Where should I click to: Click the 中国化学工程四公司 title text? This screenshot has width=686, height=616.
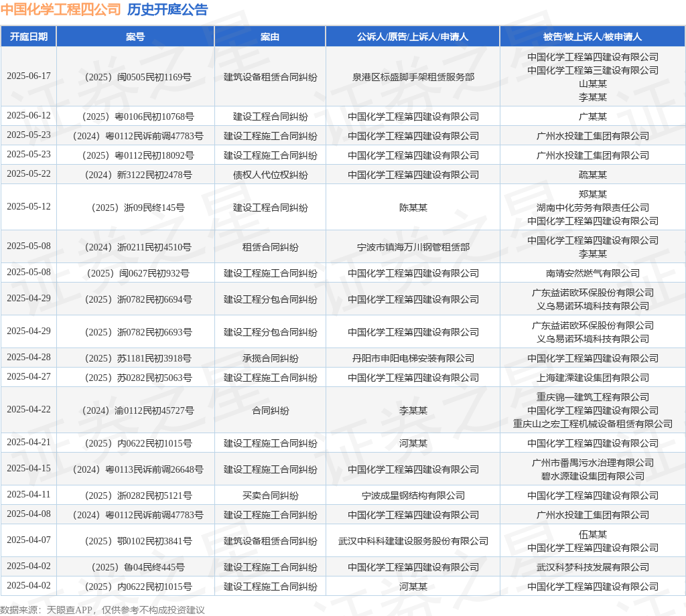tap(60, 9)
